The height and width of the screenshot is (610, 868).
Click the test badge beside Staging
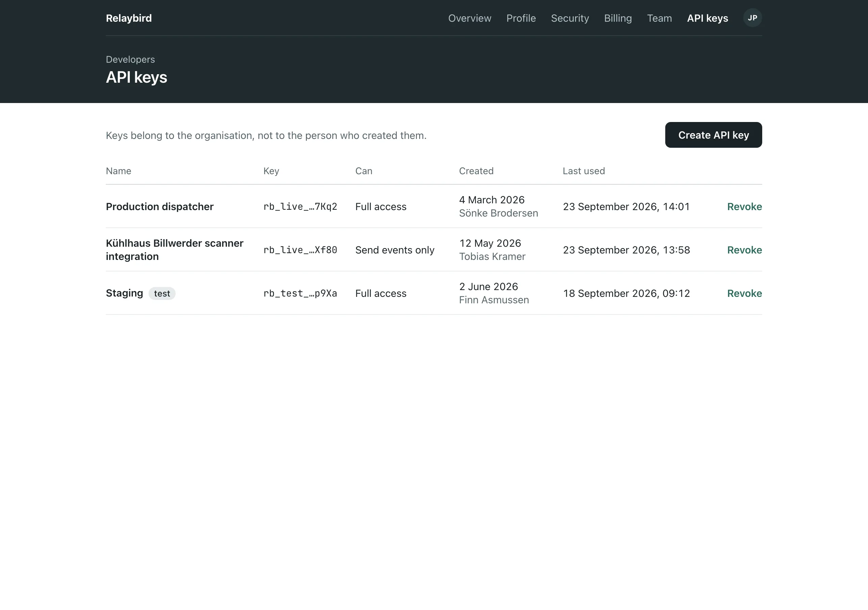click(x=162, y=293)
